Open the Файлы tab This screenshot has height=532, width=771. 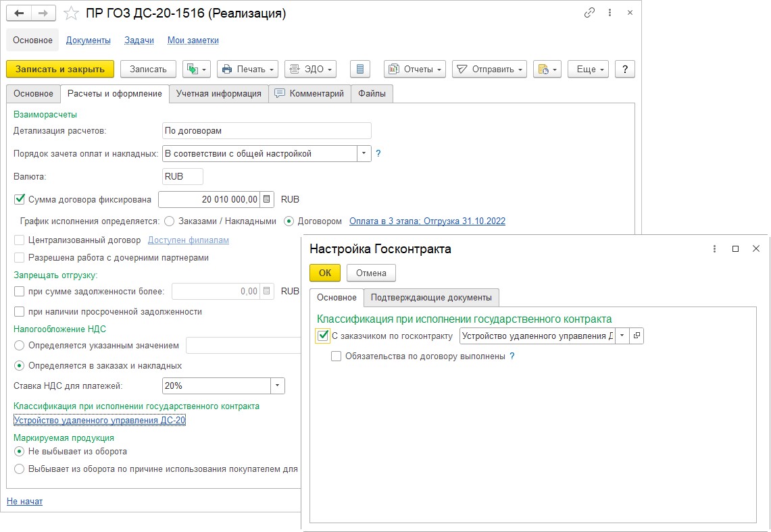click(x=372, y=93)
